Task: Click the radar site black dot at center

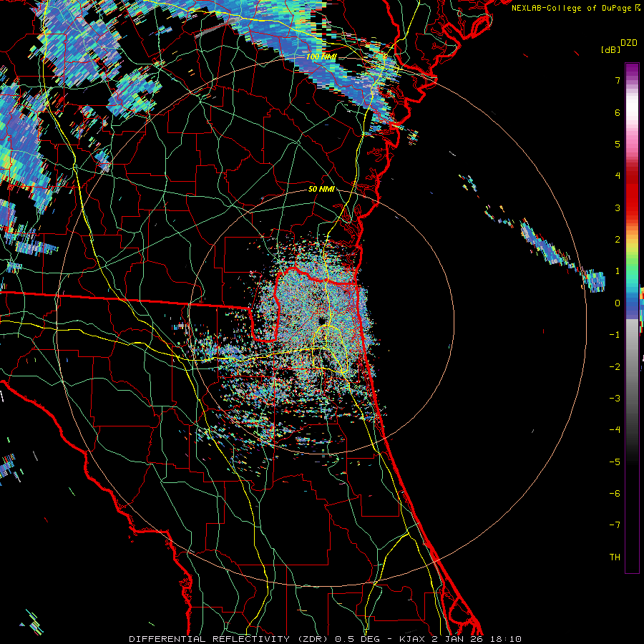Action: click(x=322, y=321)
